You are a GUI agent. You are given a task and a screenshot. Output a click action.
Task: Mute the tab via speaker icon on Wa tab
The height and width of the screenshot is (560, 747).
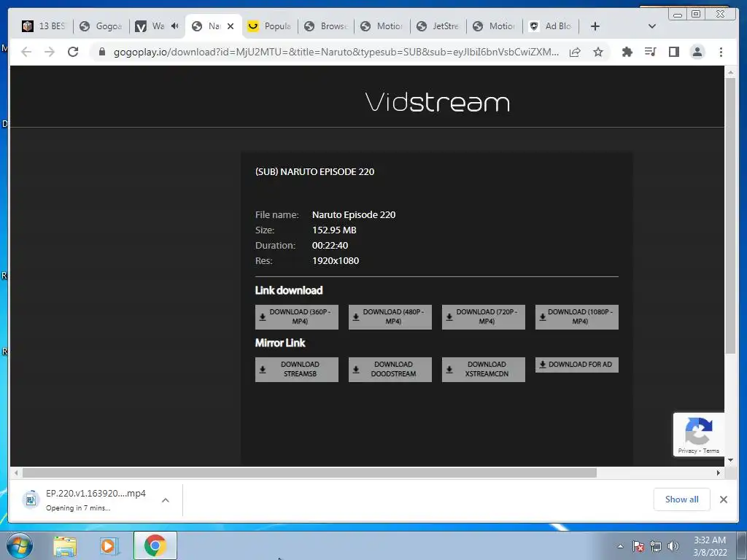pyautogui.click(x=175, y=26)
